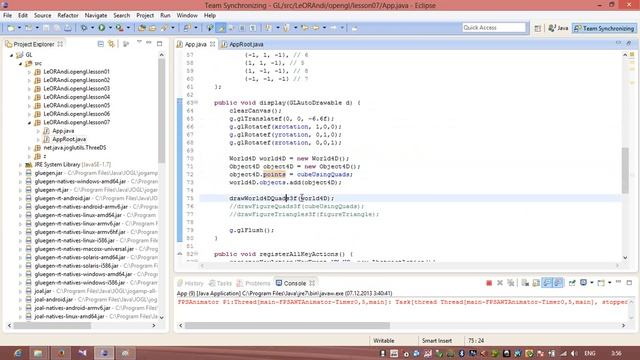Open the Navigate menu
This screenshot has width=640, height=360.
click(x=96, y=16)
